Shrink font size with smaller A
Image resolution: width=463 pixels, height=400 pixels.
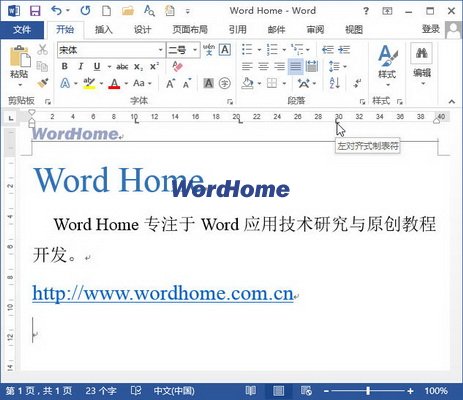(187, 83)
